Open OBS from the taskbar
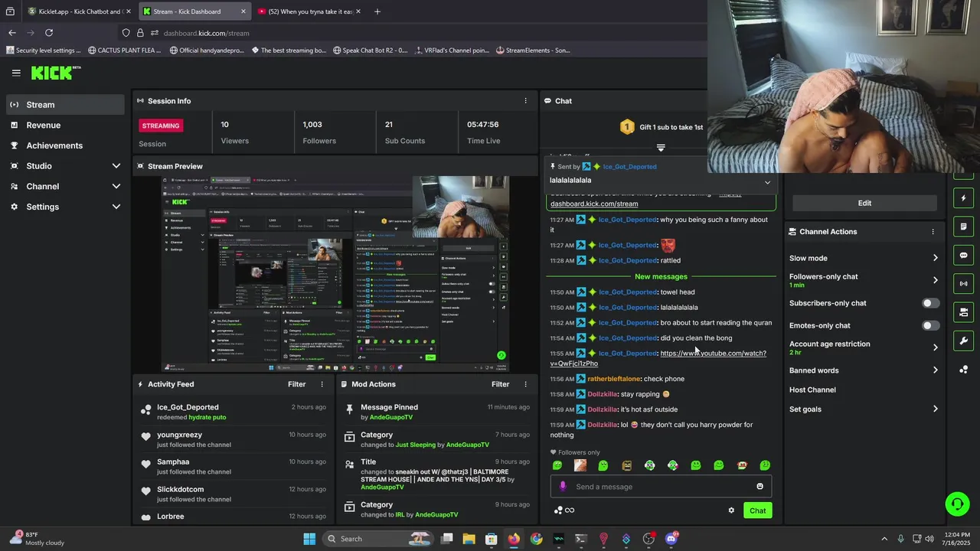Screen dimensions: 980x551 (648, 539)
